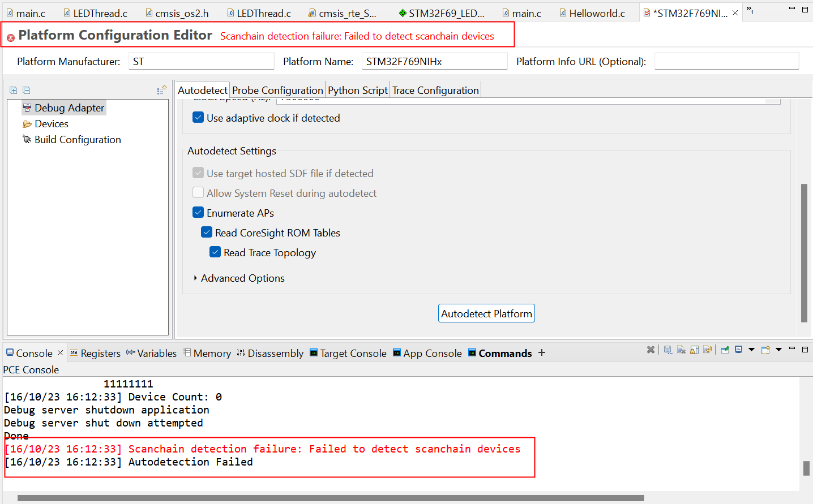Click the gray X remove icon in console toolbar

click(651, 350)
